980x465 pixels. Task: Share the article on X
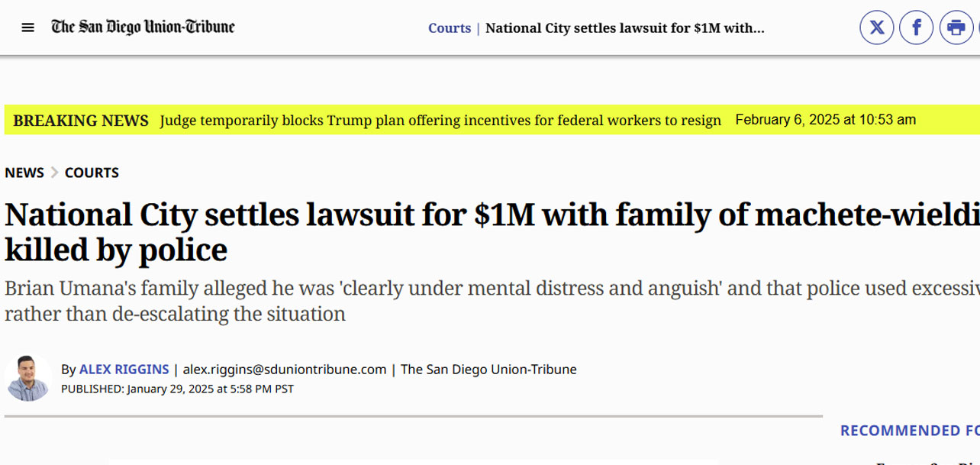(x=876, y=28)
